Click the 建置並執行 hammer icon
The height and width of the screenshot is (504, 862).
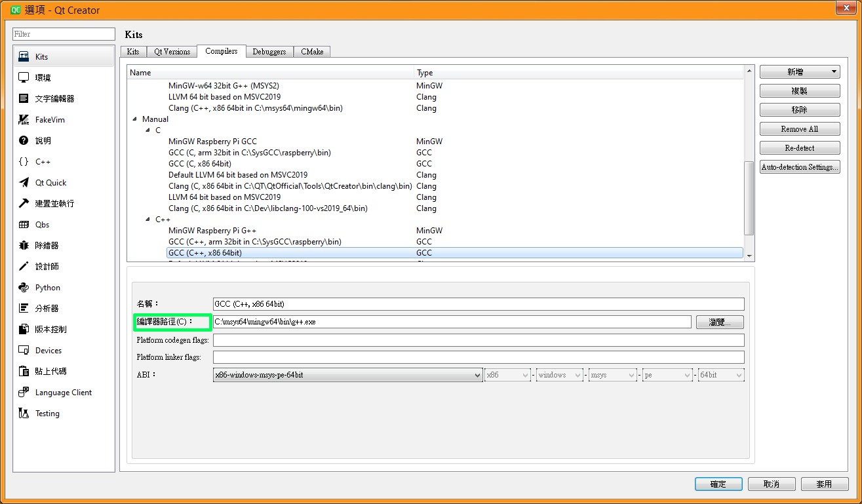coord(24,204)
